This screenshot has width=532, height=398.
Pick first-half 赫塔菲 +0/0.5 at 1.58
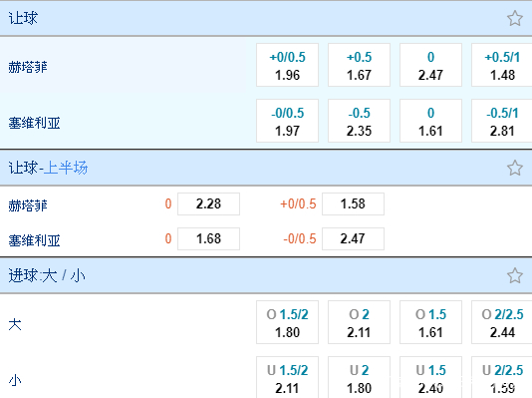(354, 204)
